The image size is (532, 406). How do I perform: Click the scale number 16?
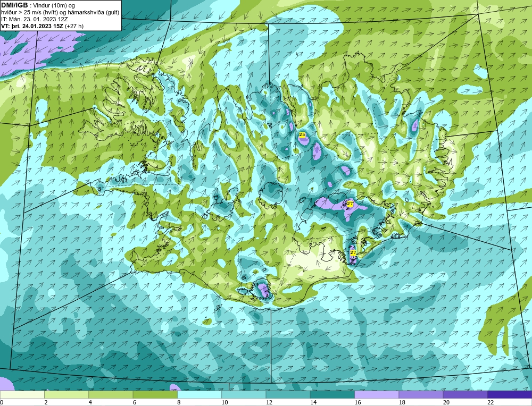[358, 402]
